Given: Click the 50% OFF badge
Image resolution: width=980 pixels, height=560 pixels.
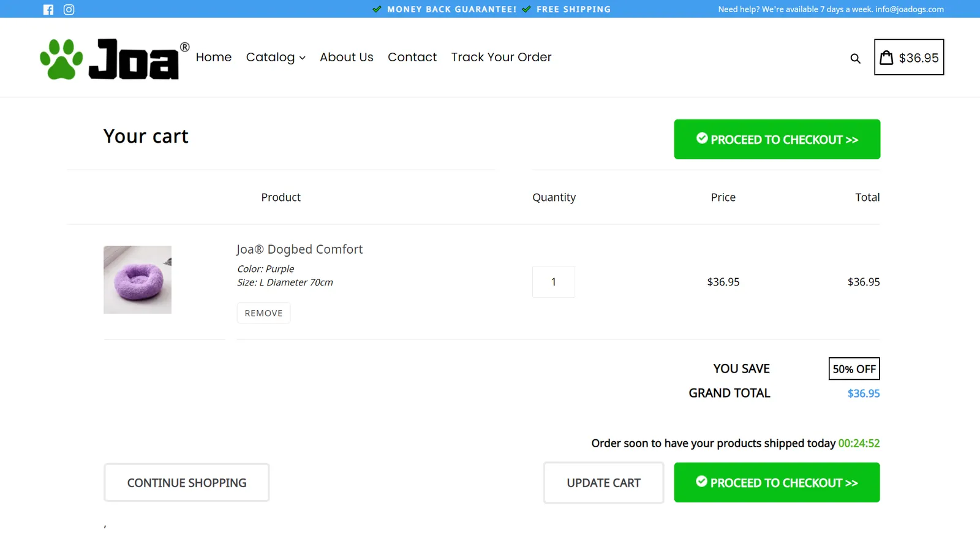Looking at the screenshot, I should [854, 369].
